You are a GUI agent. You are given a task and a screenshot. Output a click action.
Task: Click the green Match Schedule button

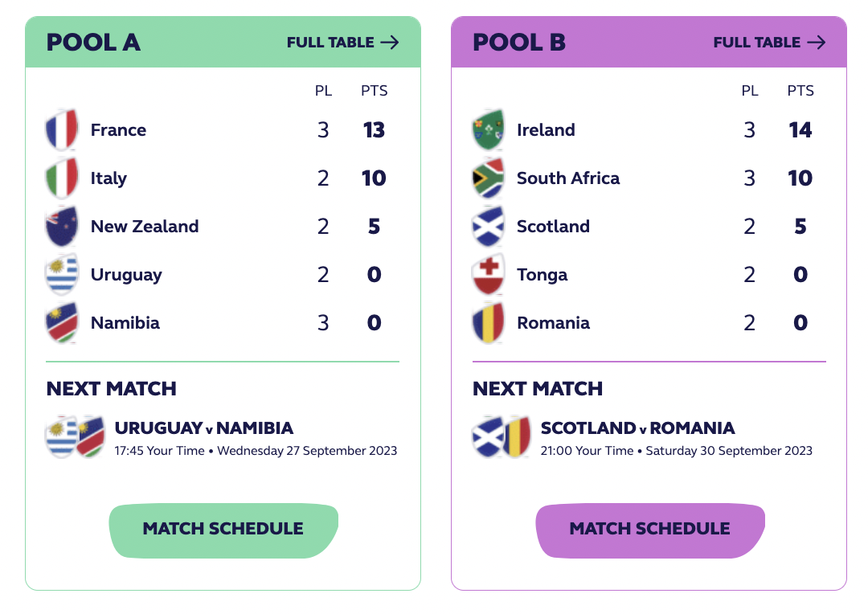point(223,530)
